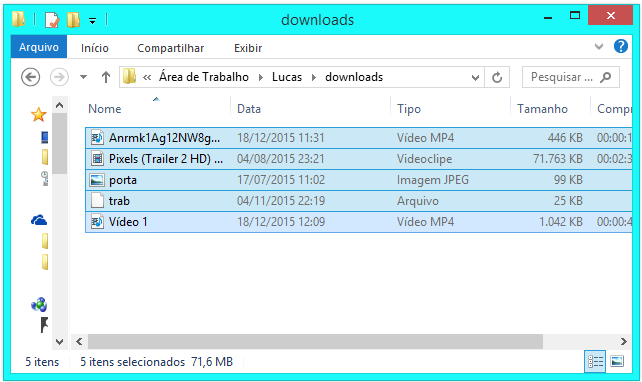This screenshot has height=382, width=642.
Task: Click the navigation pane scroll-down arrow
Action: pyautogui.click(x=59, y=341)
